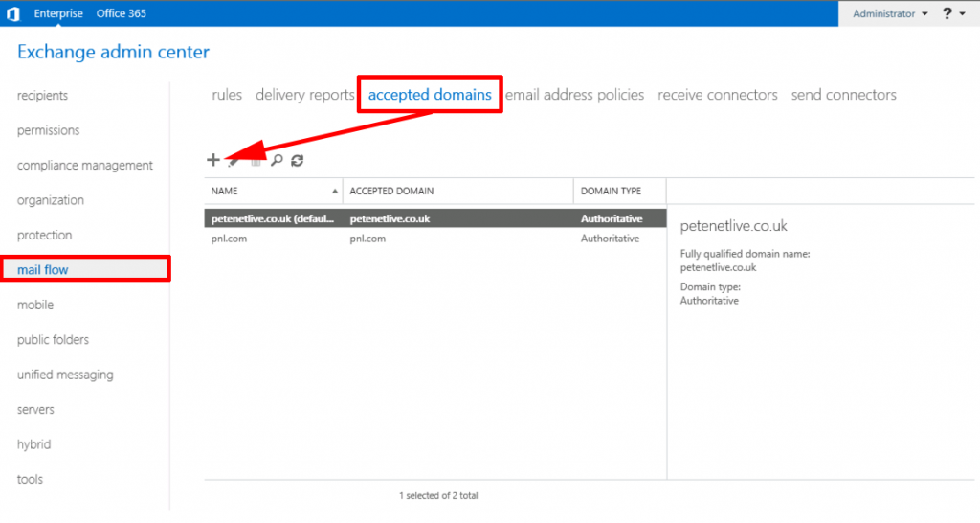
Task: Switch to the rules tab
Action: (227, 95)
